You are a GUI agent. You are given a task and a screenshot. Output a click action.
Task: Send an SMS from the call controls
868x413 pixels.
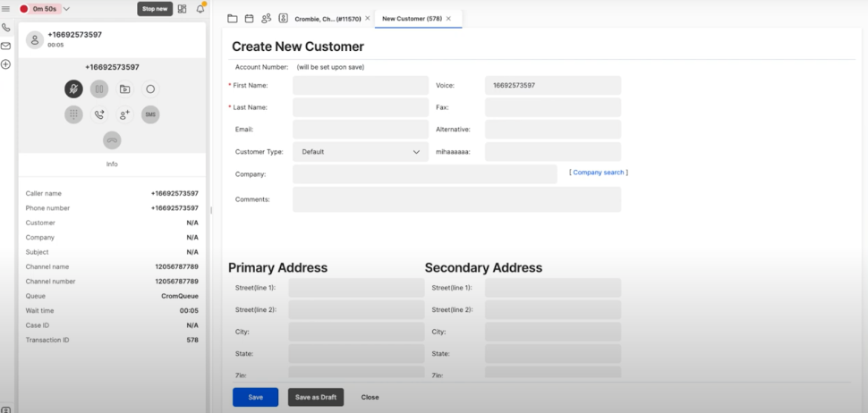(150, 114)
